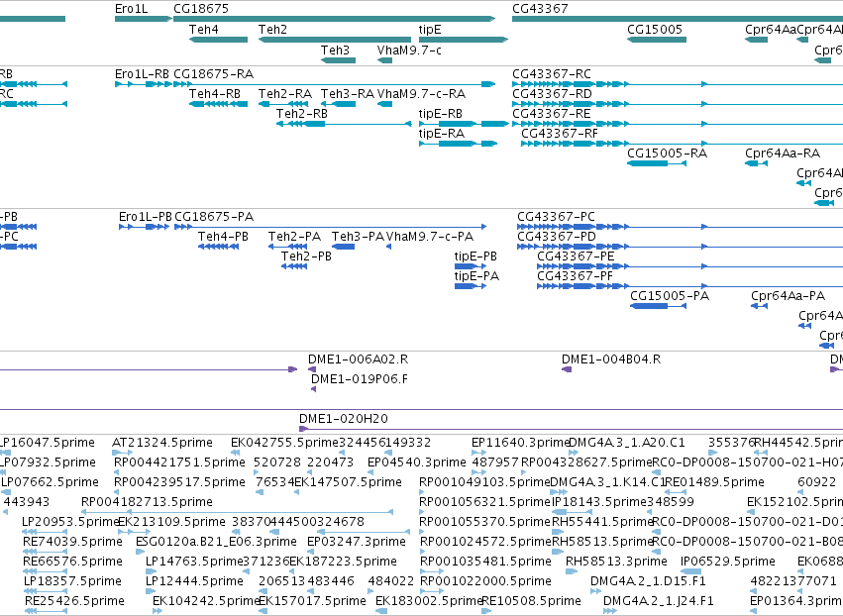Select the EP11640.3prime EST label

pyautogui.click(x=520, y=443)
